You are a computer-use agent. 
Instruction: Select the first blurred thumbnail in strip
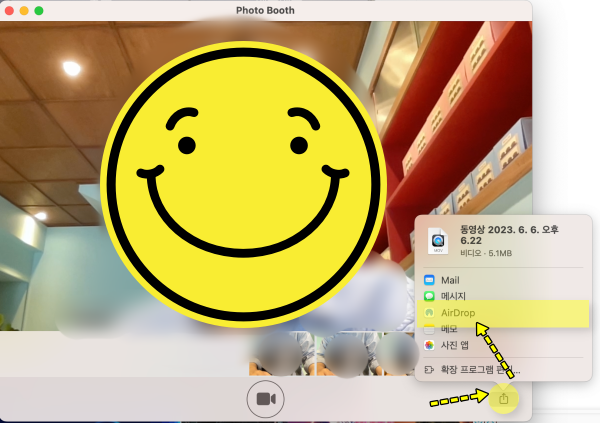(281, 354)
